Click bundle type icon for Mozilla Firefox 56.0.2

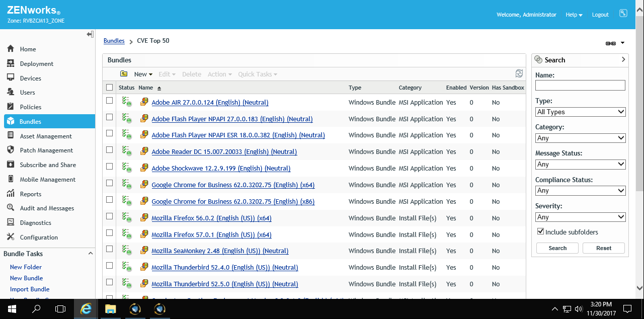click(144, 218)
